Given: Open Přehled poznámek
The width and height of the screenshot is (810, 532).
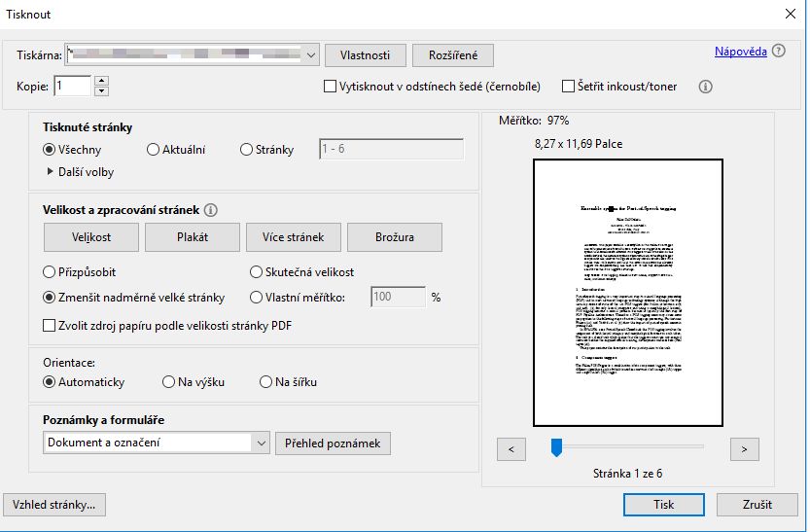Looking at the screenshot, I should pyautogui.click(x=333, y=443).
